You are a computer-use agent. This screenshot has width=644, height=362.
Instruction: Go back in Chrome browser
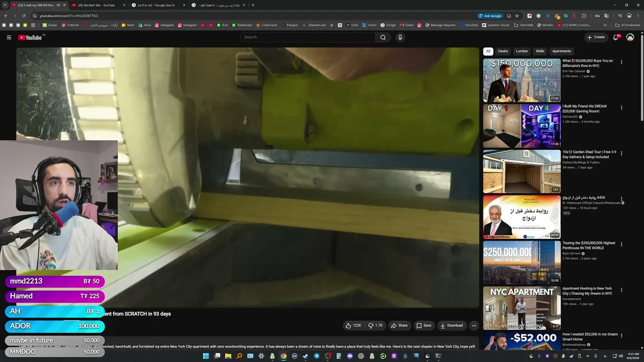[x=6, y=16]
